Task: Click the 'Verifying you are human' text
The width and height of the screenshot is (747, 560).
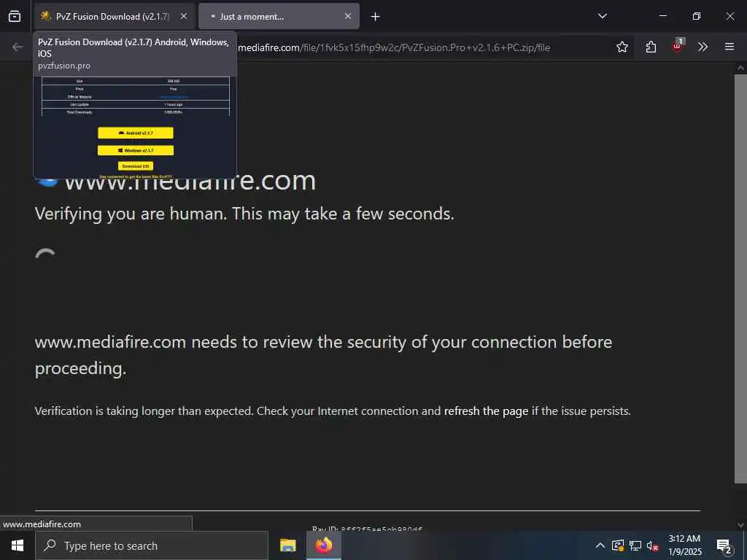Action: (244, 214)
